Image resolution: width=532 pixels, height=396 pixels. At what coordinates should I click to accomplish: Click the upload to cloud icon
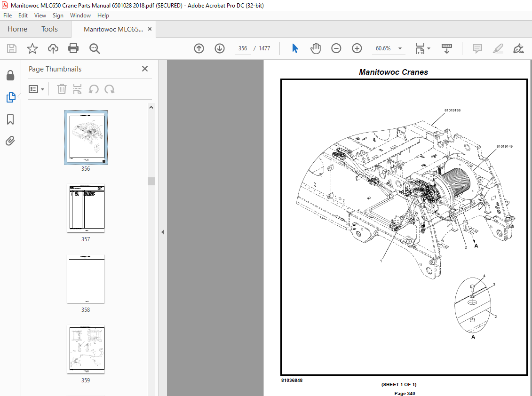(53, 48)
